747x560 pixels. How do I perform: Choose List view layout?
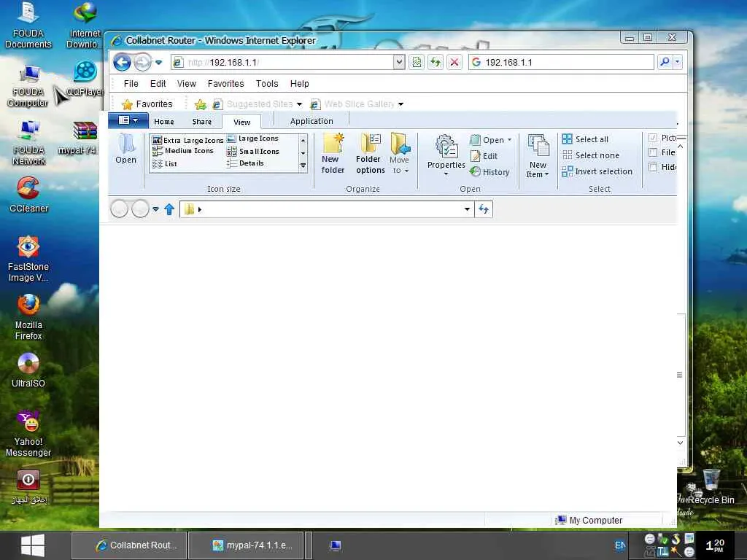click(x=165, y=164)
